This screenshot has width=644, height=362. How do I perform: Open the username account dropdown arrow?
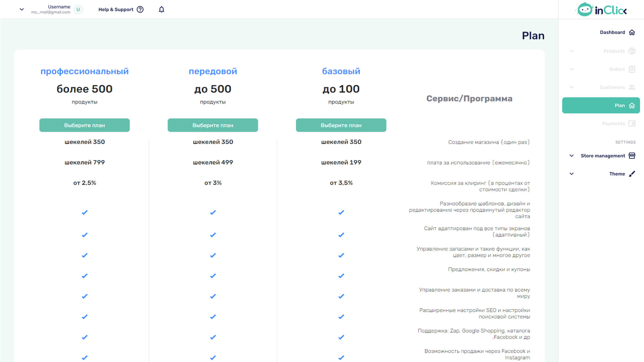coord(22,9)
